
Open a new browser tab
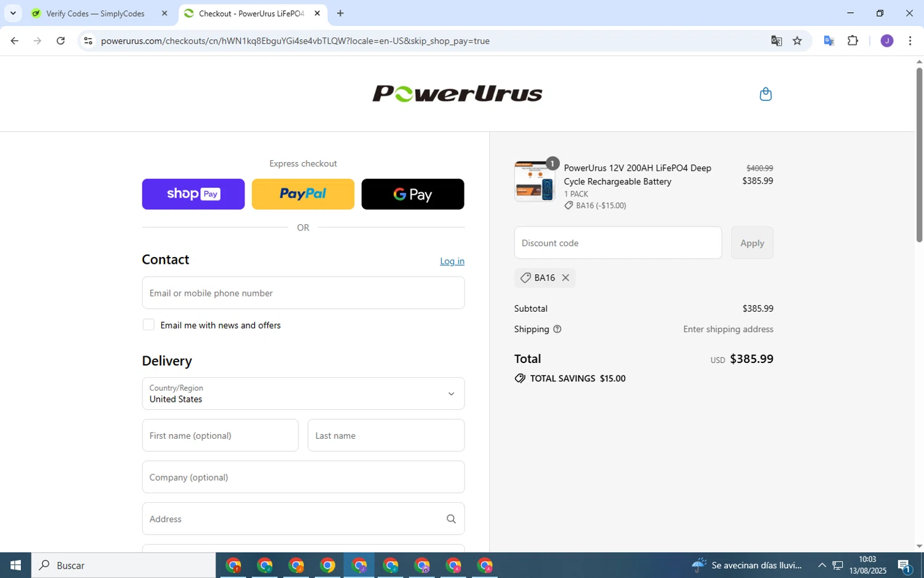pos(340,13)
